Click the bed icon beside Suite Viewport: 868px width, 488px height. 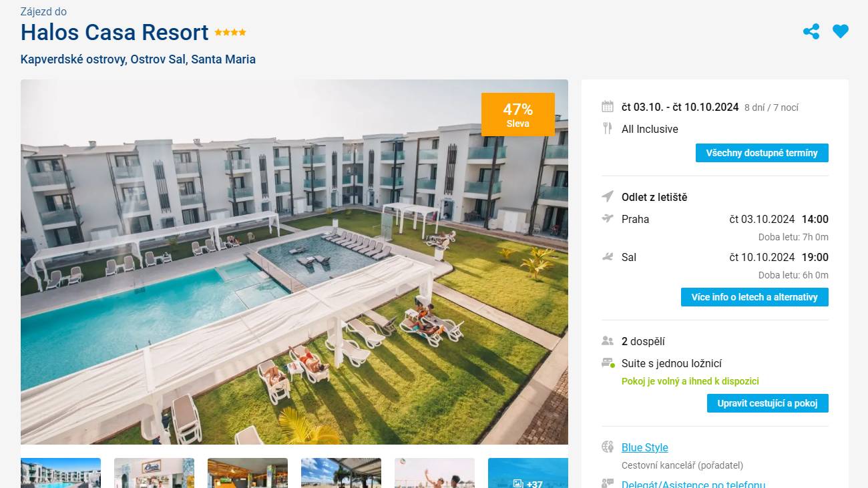click(x=608, y=363)
